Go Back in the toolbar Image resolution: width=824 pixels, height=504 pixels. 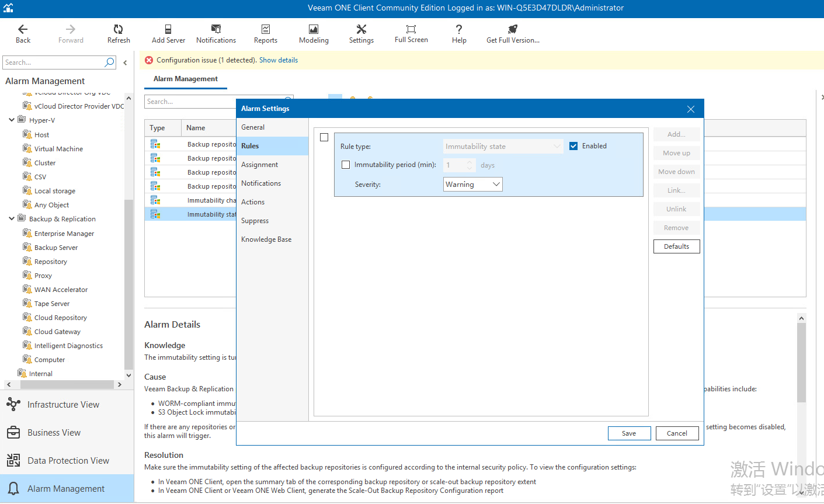point(23,33)
